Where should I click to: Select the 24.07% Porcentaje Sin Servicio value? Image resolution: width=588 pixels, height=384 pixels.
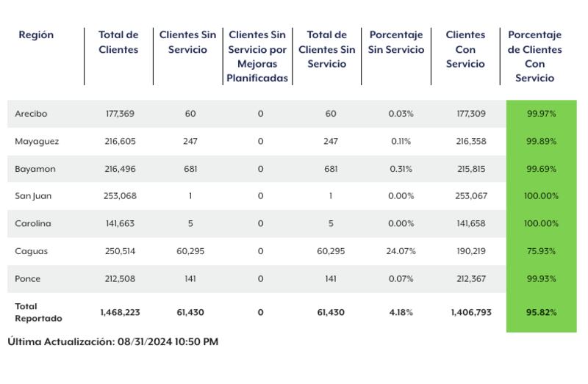coord(401,251)
